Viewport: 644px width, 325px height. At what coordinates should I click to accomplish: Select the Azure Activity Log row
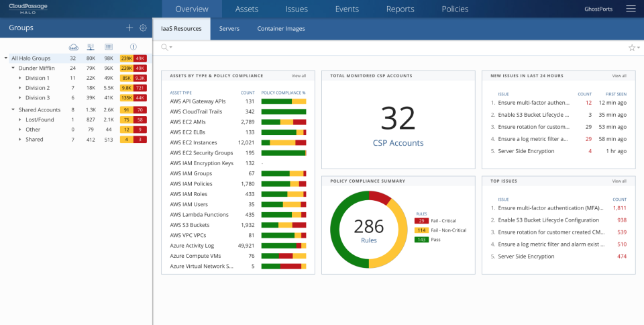pos(237,245)
